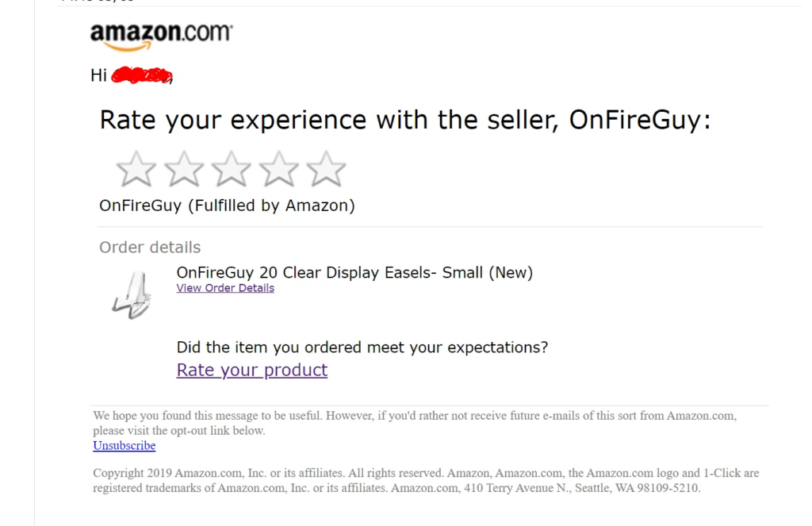Unsubscribe from Amazon feedback emails

(124, 446)
